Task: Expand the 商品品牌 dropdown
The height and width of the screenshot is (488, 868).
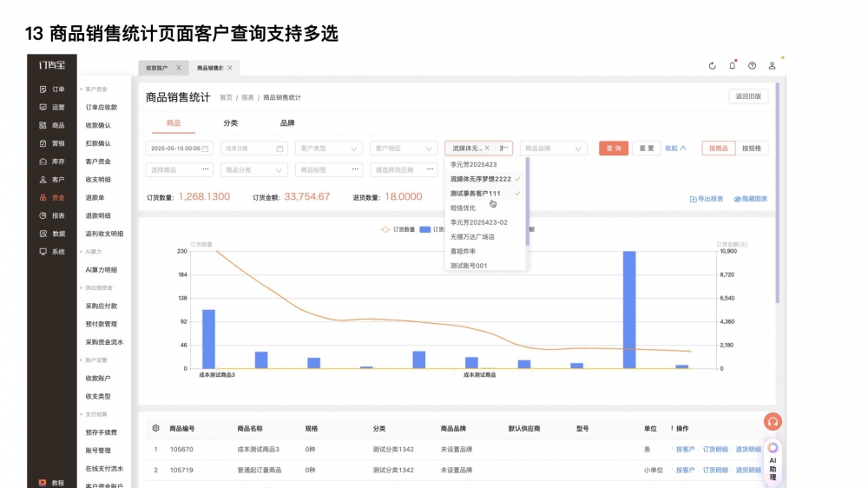Action: [553, 148]
